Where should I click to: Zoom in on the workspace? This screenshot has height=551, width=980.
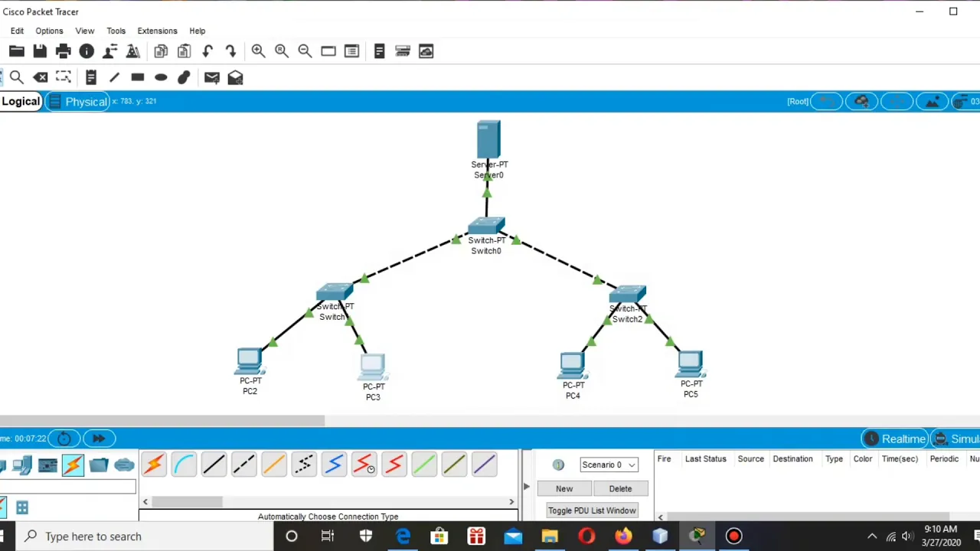pos(258,51)
